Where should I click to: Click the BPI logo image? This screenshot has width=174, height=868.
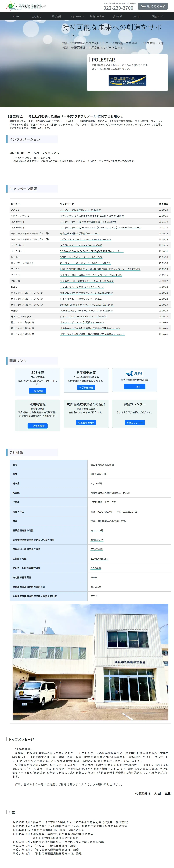[134, 374]
